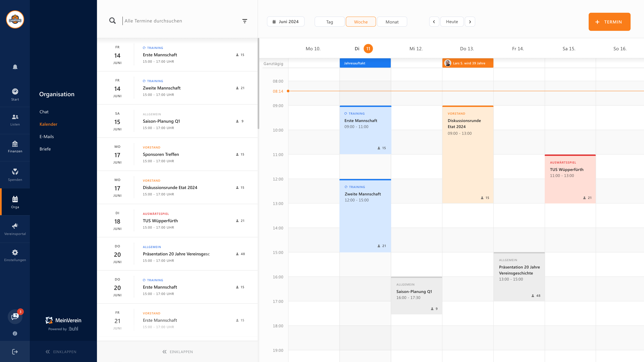Switch to Monat view
Screen dimensions: 644x362
pos(392,22)
